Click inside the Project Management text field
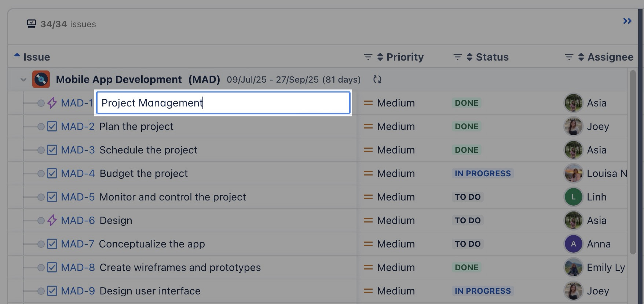 click(223, 103)
